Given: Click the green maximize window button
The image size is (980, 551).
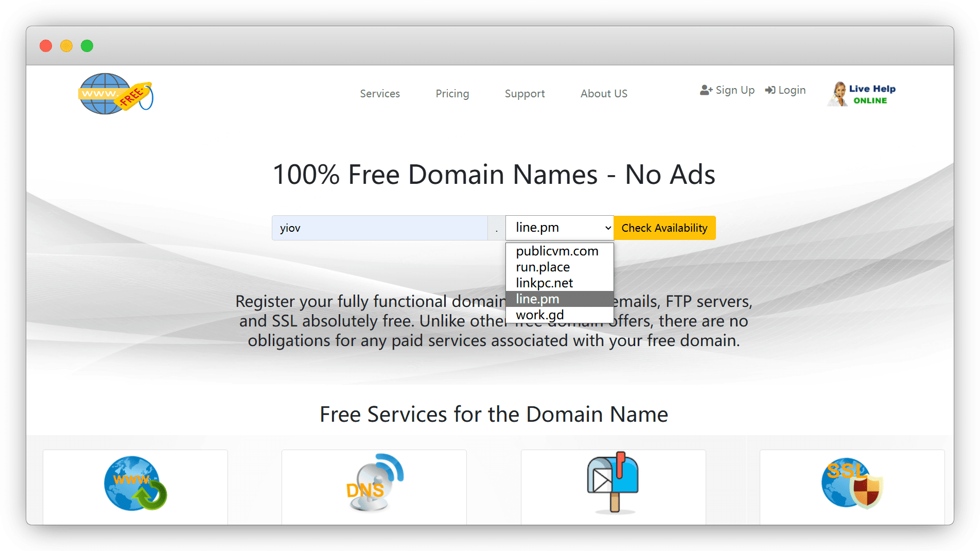Looking at the screenshot, I should tap(87, 46).
